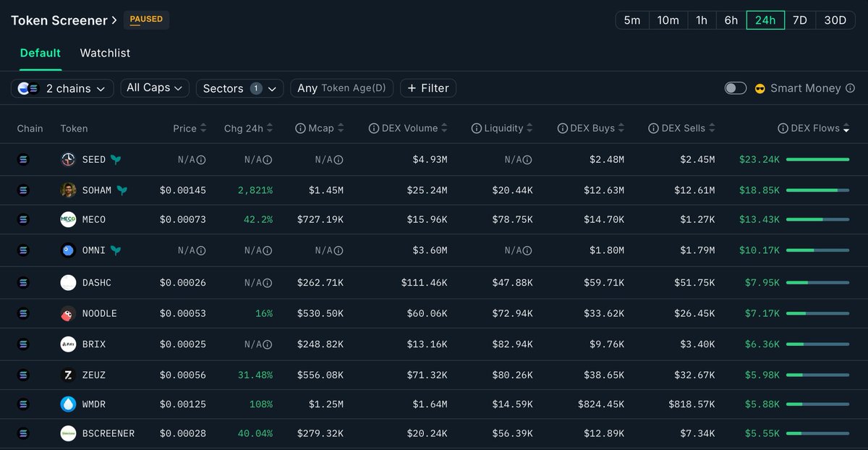Screen dimensions: 868x450
Task: Select the 24h timeframe option
Action: pos(765,20)
